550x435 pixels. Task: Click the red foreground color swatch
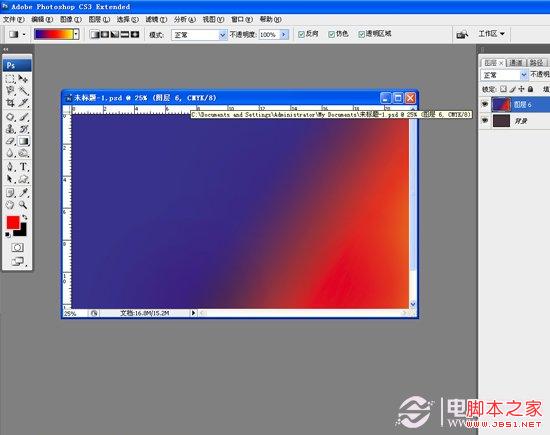click(13, 222)
